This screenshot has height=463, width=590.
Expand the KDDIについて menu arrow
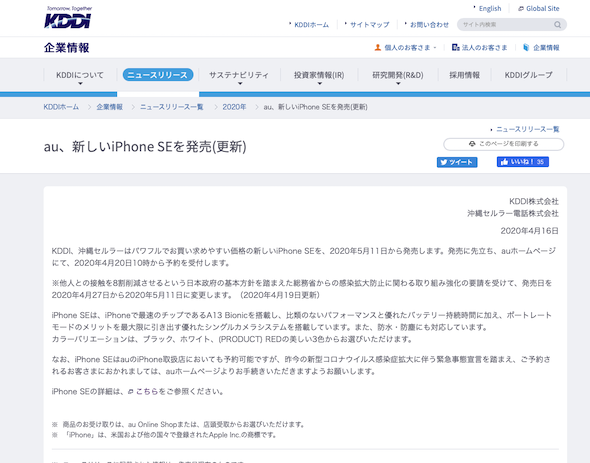coord(80,84)
